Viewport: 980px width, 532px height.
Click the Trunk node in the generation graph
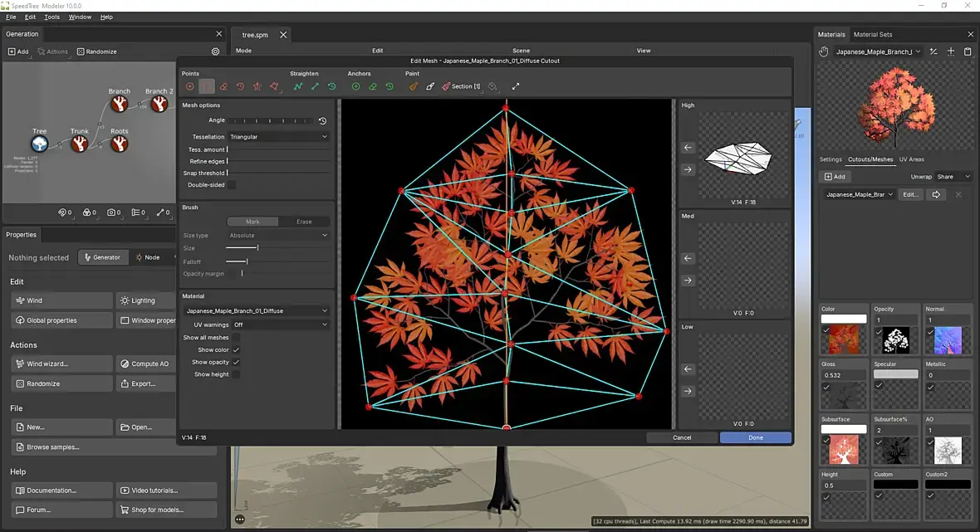pyautogui.click(x=79, y=144)
